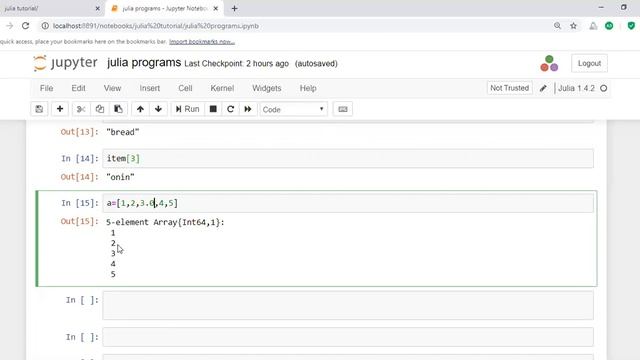Image resolution: width=640 pixels, height=360 pixels.
Task: Insert a cell below with plus icon
Action: point(60,109)
